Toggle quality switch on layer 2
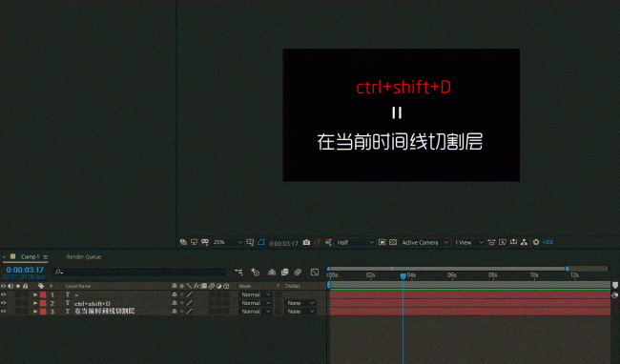The image size is (620, 364). pos(190,303)
